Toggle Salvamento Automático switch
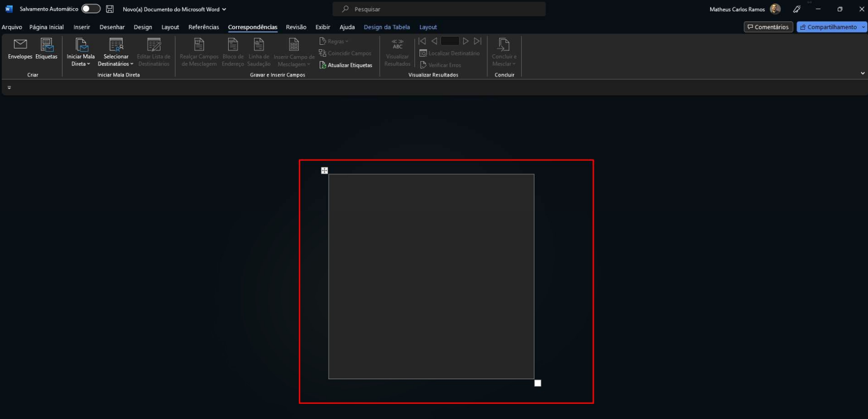 (91, 9)
